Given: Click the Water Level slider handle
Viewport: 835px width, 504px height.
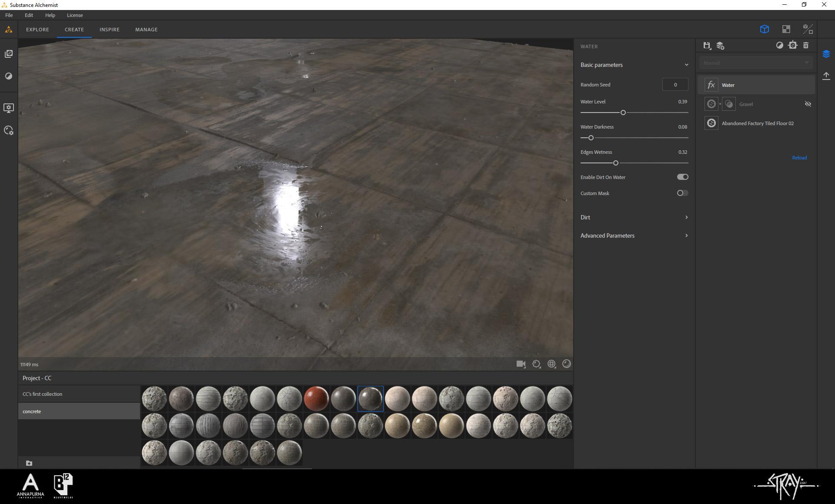Looking at the screenshot, I should pyautogui.click(x=623, y=113).
